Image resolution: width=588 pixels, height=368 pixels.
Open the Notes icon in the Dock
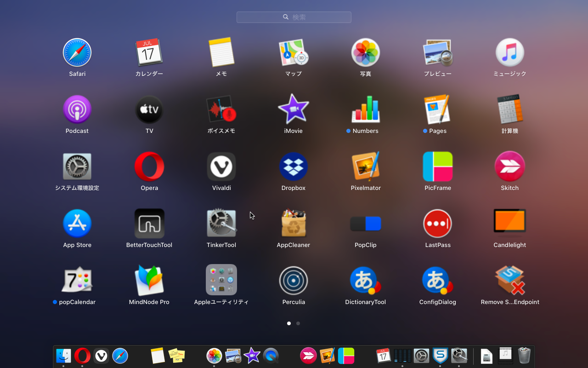(158, 356)
